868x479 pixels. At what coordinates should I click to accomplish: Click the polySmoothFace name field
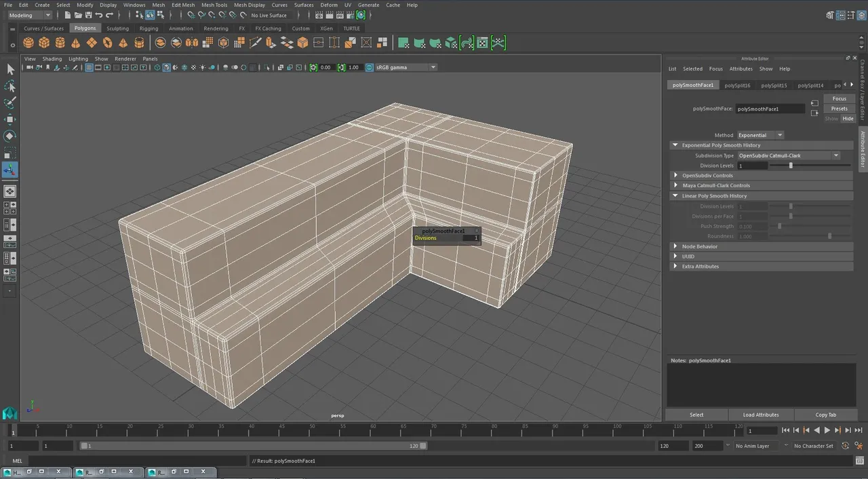tap(770, 109)
